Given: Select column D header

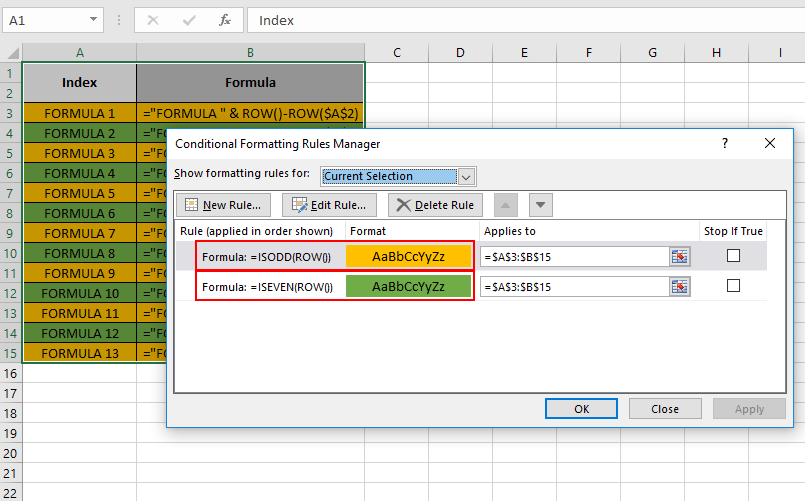Looking at the screenshot, I should [x=460, y=52].
